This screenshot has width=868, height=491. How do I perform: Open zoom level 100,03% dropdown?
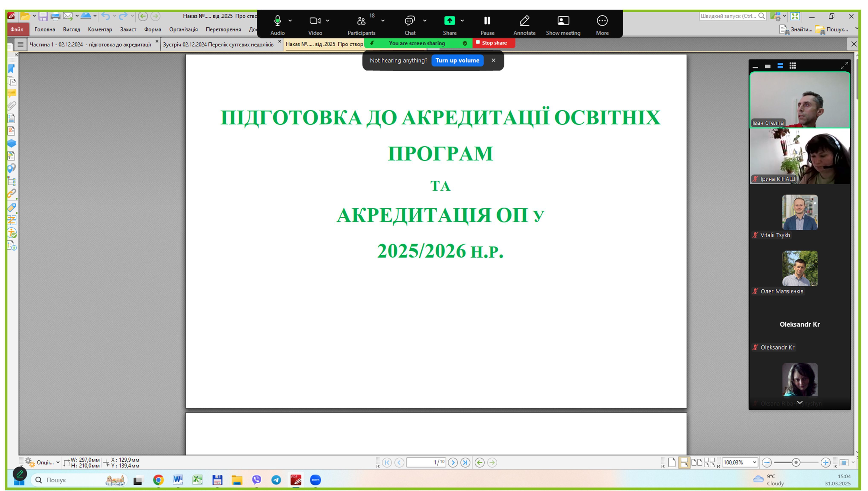754,462
